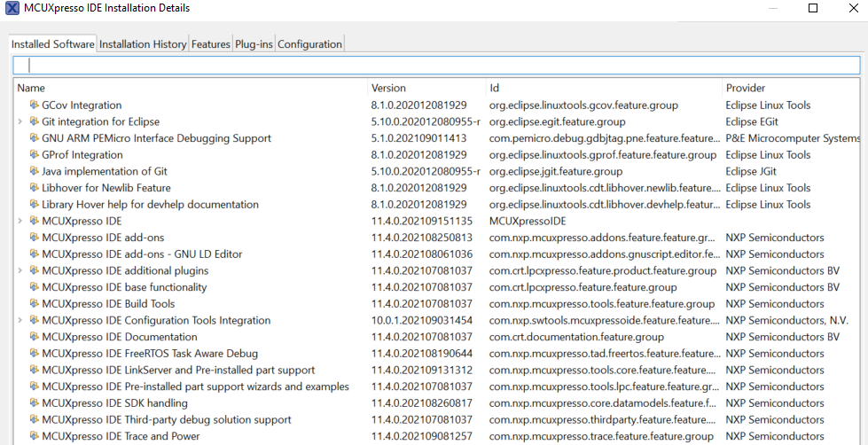The image size is (868, 445).
Task: Expand MCUXpresso IDE Configuration Tools Integration node
Action: coord(20,321)
